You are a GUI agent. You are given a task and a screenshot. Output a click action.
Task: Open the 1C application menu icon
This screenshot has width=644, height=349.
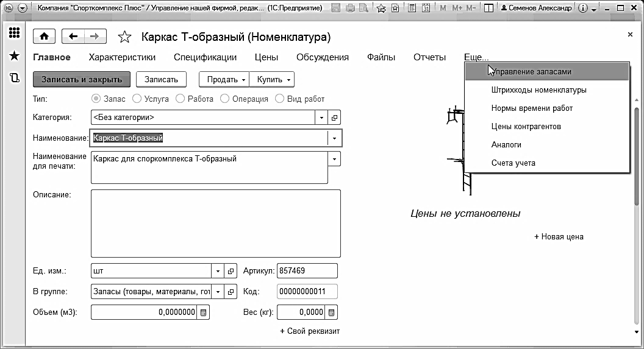(8, 8)
